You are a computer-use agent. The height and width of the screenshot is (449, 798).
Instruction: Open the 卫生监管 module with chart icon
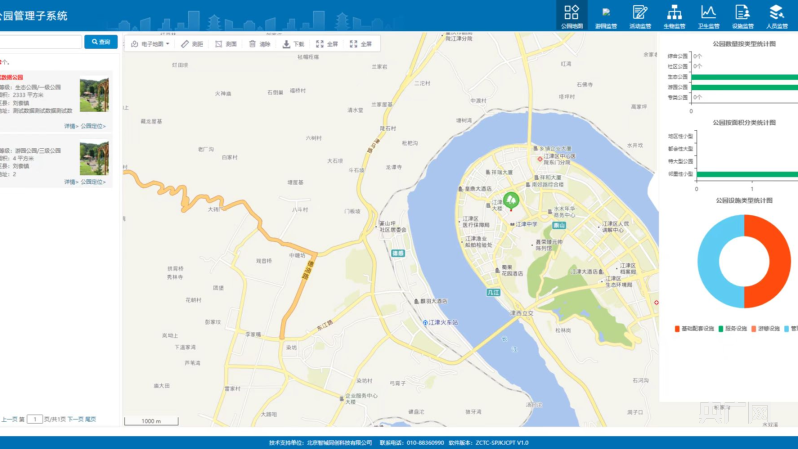coord(708,16)
